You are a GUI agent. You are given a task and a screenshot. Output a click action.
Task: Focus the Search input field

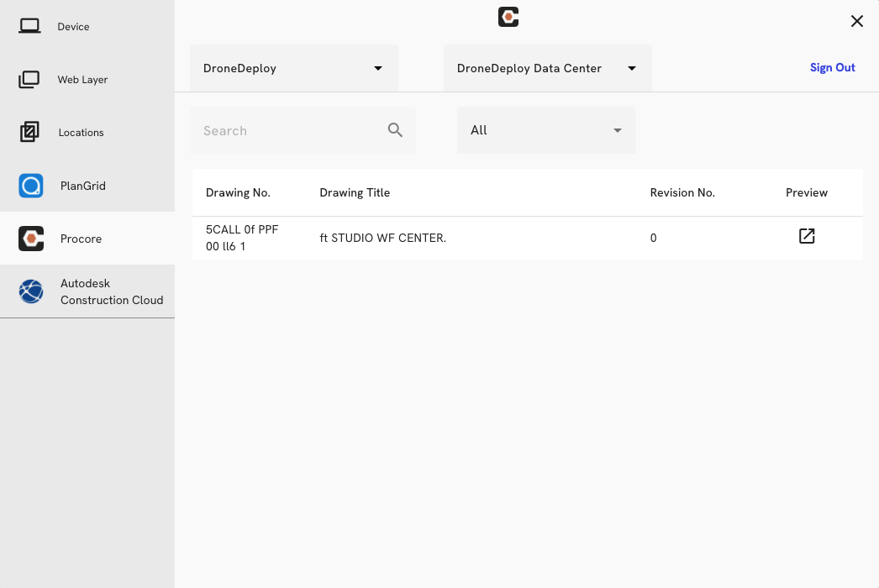303,130
